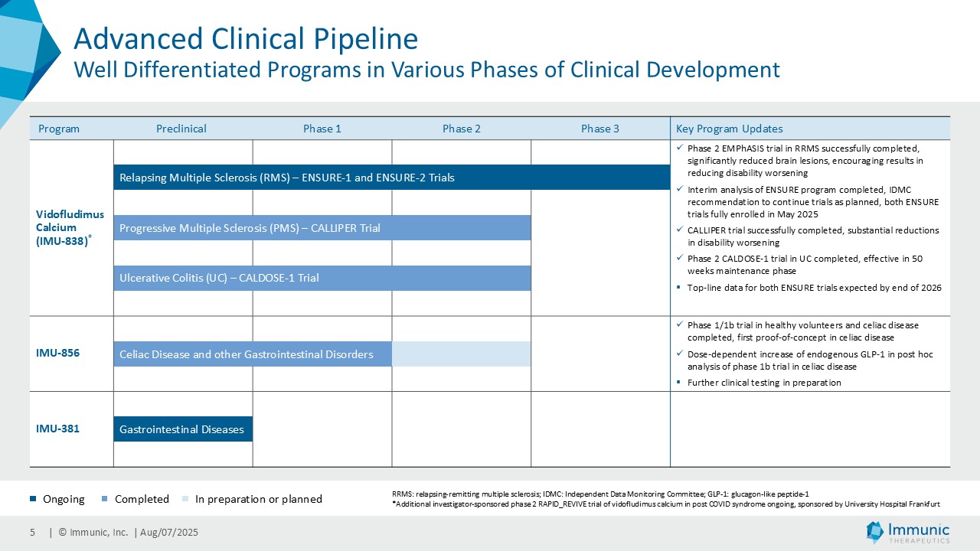Viewport: 980px width, 551px height.
Task: Click checkmark beside CALLIPER trial successfully completed
Action: pyautogui.click(x=680, y=230)
